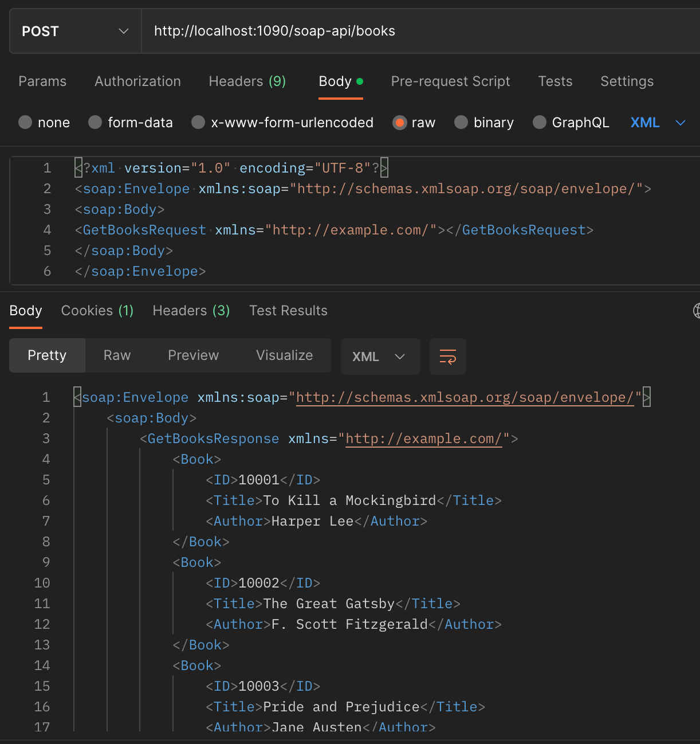Click the globe icon beside response tabs
This screenshot has height=744, width=700.
coord(696,311)
